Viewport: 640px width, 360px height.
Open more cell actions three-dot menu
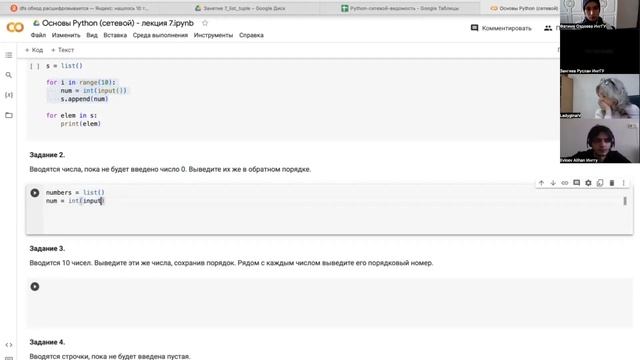tap(623, 183)
